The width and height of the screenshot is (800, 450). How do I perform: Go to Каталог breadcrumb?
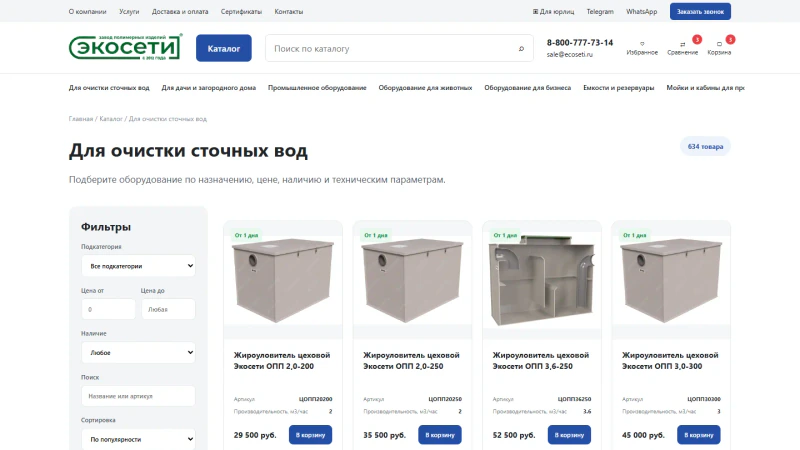pyautogui.click(x=111, y=119)
